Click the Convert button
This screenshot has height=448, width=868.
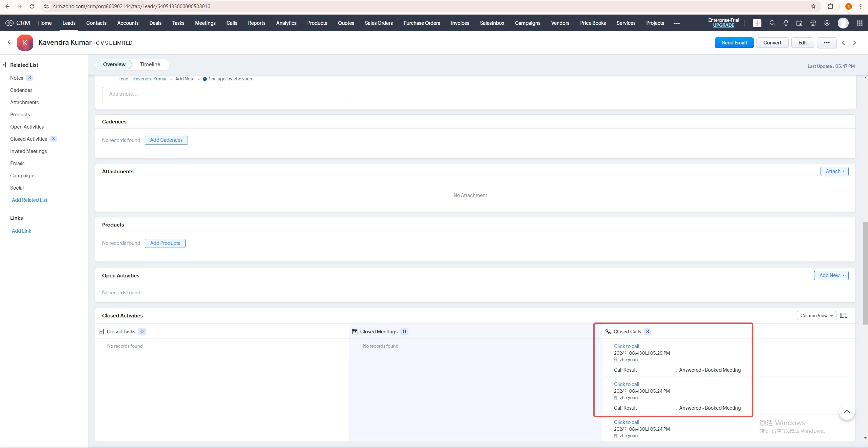point(772,43)
